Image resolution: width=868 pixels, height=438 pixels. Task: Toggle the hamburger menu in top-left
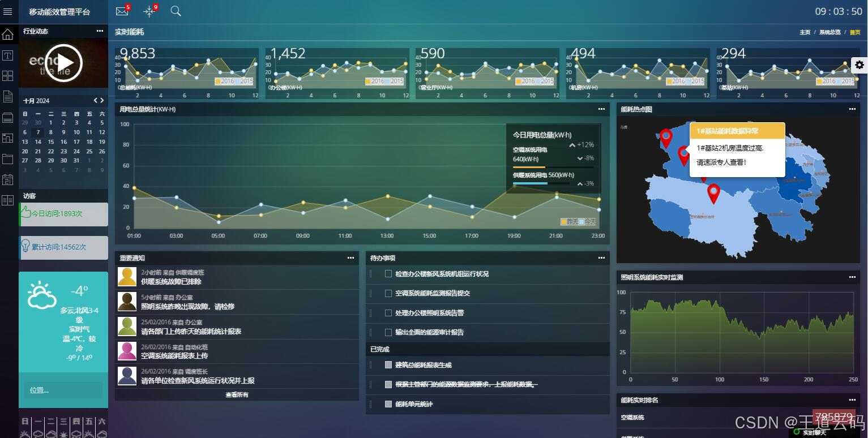coord(8,11)
